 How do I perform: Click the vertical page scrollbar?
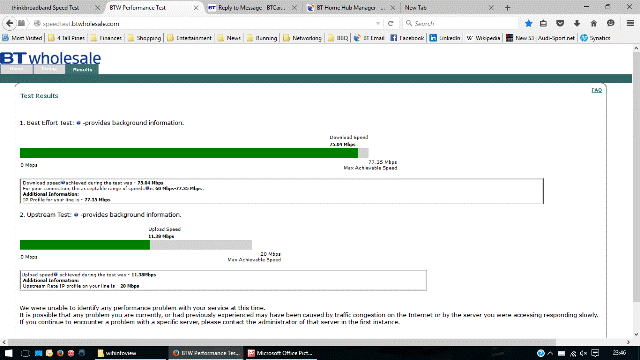[636, 178]
